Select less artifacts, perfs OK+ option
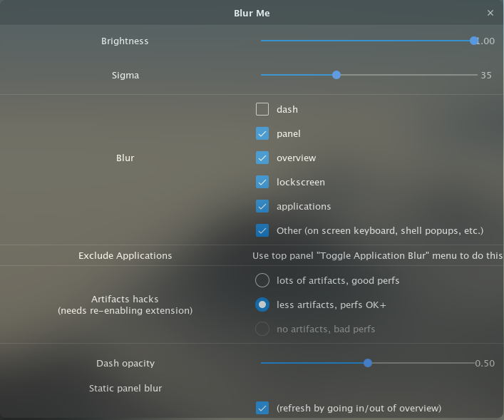504x420 pixels. [262, 304]
